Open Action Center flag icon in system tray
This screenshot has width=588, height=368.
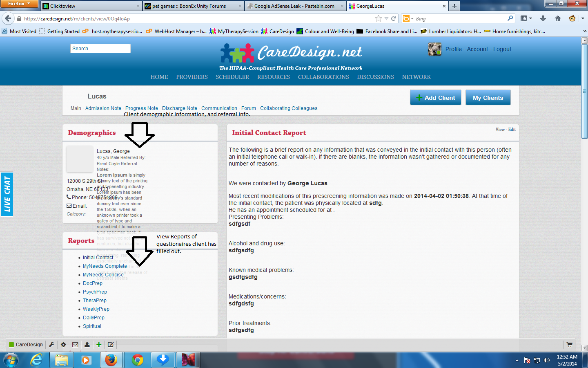pyautogui.click(x=527, y=360)
